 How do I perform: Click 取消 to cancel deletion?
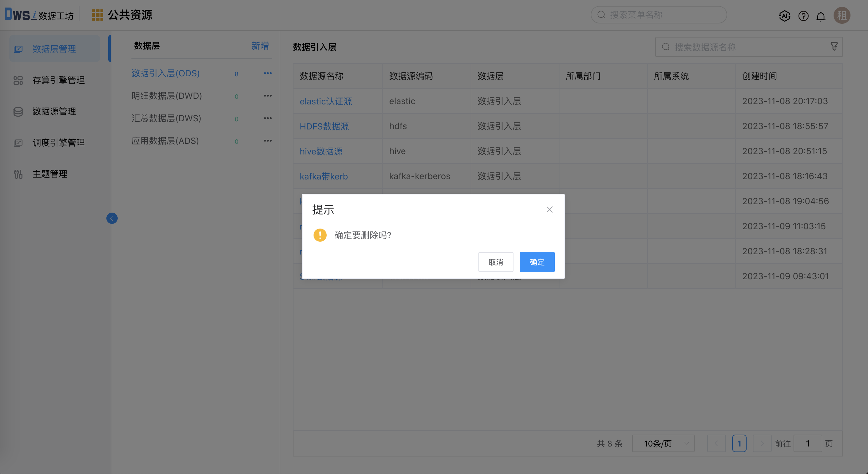[495, 262]
